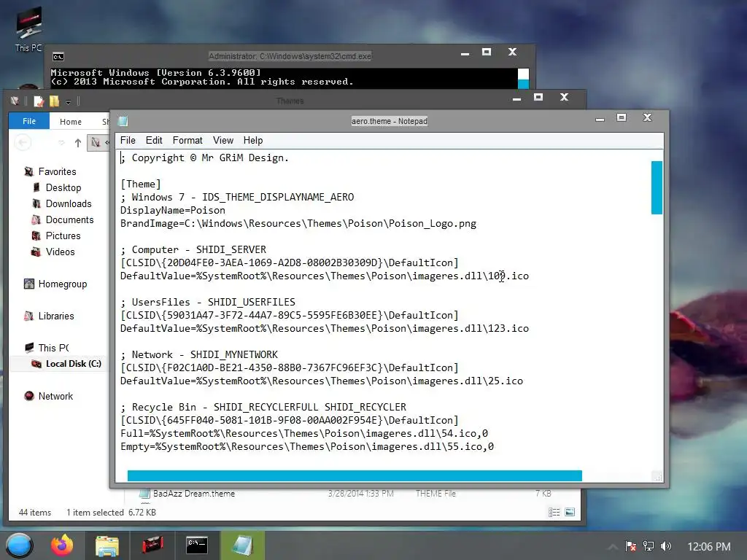Click the clock showing 12:06 PM
This screenshot has width=747, height=560.
coord(709,547)
